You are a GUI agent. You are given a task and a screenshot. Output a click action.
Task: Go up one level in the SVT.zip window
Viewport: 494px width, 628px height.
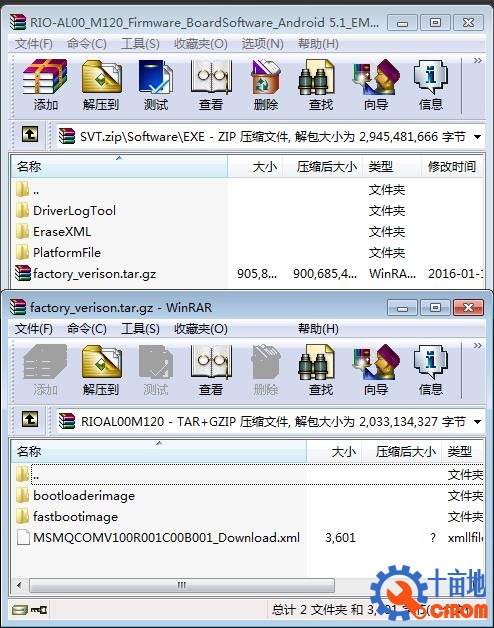[30, 135]
